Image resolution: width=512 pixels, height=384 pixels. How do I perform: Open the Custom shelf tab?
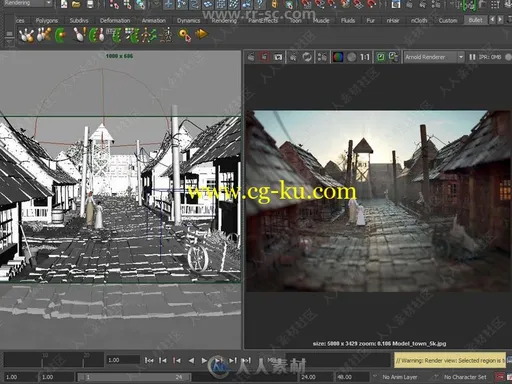click(x=448, y=21)
